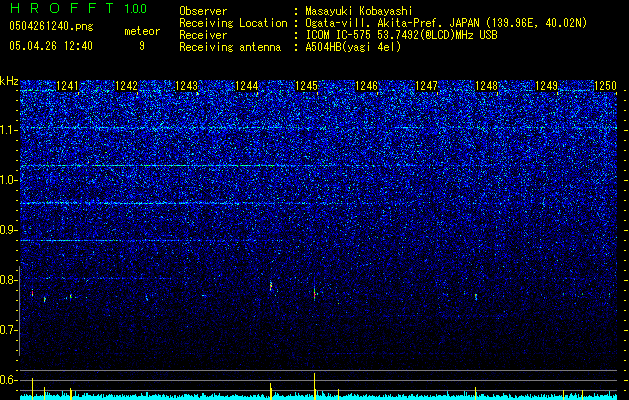This screenshot has height=400, width=629.
Task: Click the Receiver field label
Action: point(203,35)
